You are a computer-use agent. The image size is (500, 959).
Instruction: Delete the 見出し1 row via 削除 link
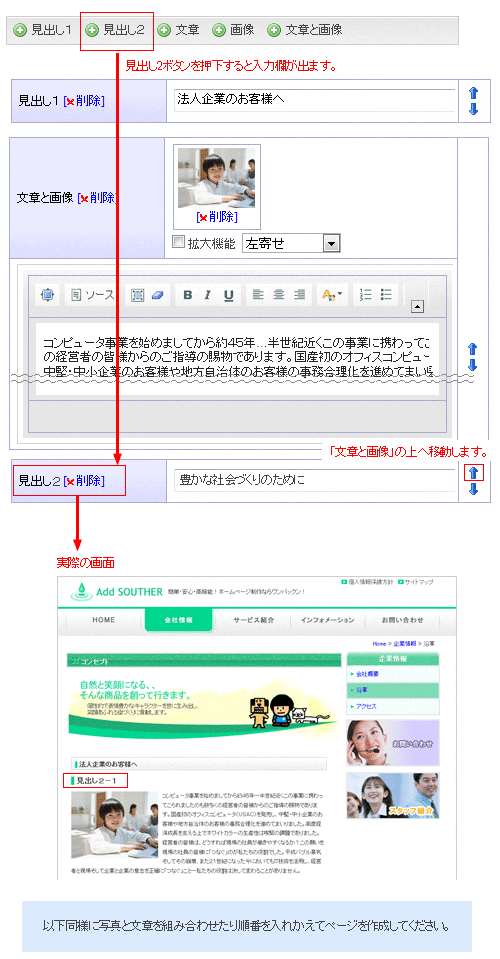pos(86,102)
